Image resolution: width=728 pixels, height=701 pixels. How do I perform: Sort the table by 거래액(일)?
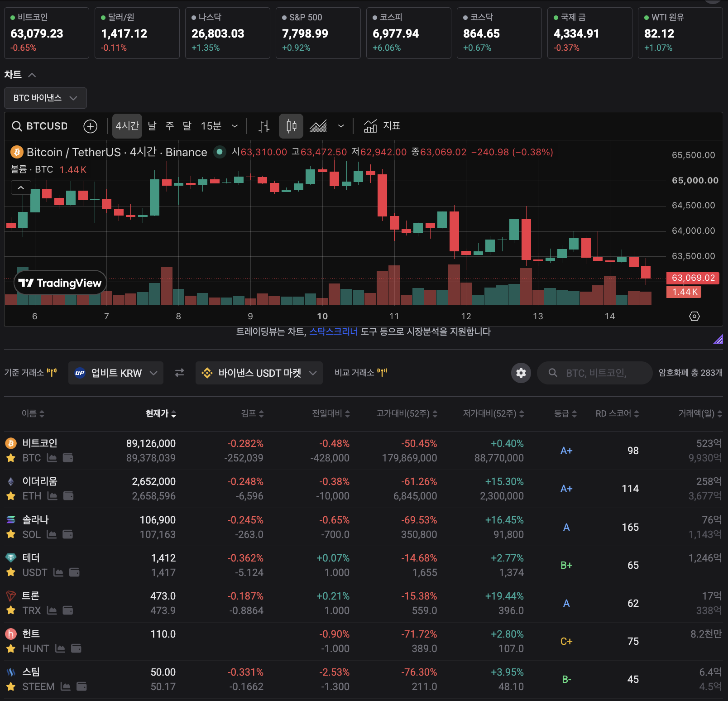700,413
